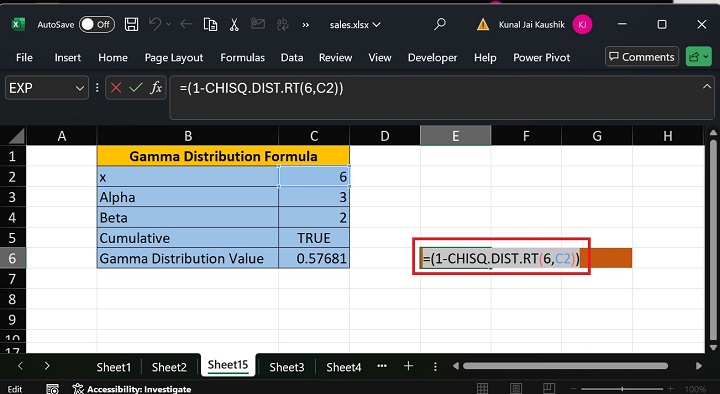Undo the last action
Image resolution: width=720 pixels, height=394 pixels.
(155, 24)
